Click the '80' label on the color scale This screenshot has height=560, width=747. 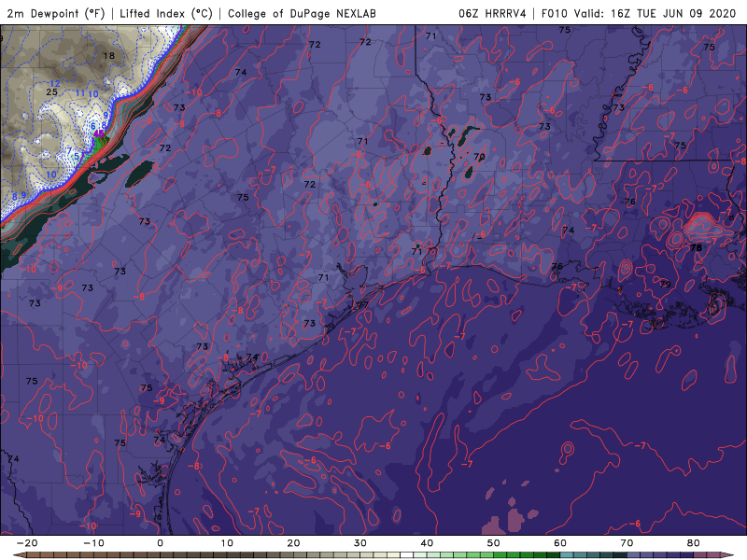[694, 543]
